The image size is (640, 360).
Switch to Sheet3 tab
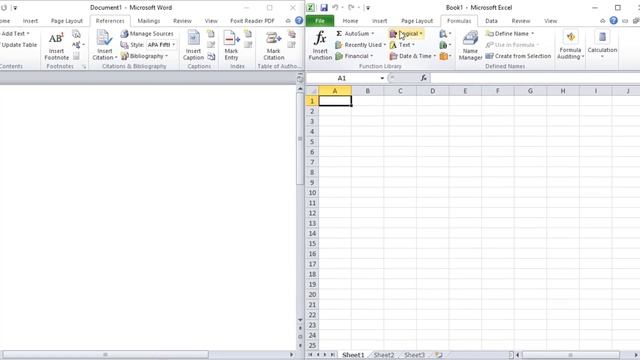point(414,355)
